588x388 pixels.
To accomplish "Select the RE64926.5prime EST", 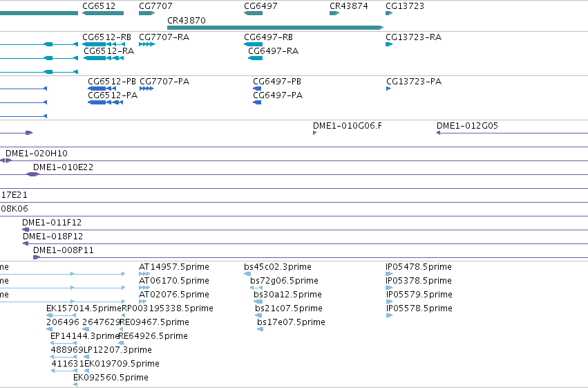I will [121, 343].
